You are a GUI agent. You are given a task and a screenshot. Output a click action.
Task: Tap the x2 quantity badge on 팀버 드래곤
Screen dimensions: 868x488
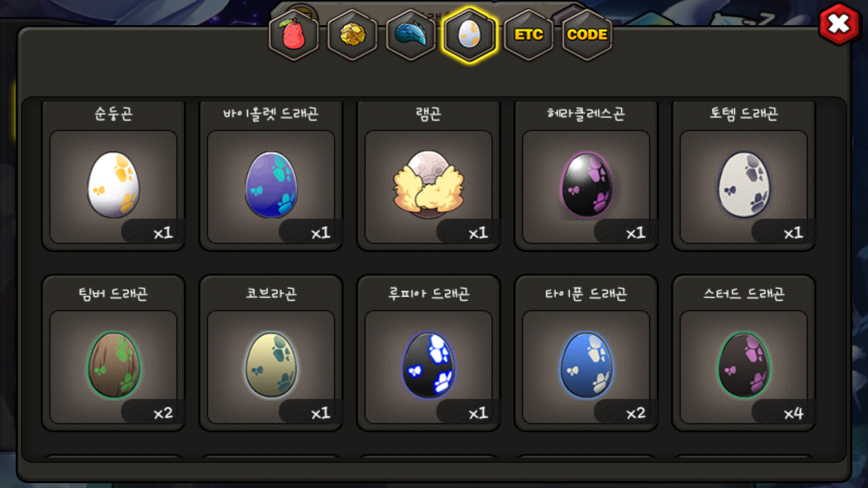point(163,413)
